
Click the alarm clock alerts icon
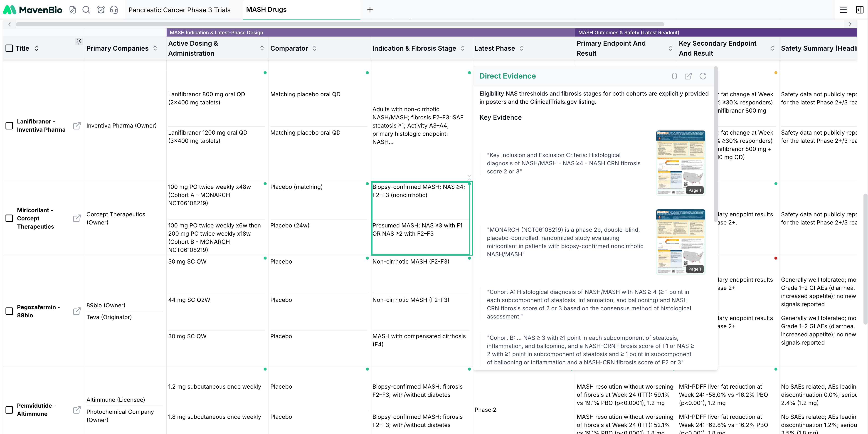[100, 10]
